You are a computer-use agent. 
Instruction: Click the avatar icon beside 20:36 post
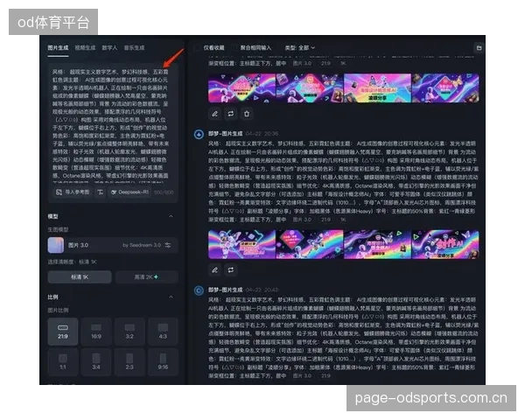199,134
